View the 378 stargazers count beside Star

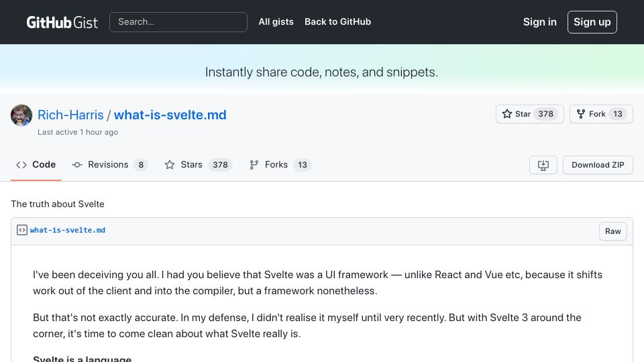click(x=546, y=114)
